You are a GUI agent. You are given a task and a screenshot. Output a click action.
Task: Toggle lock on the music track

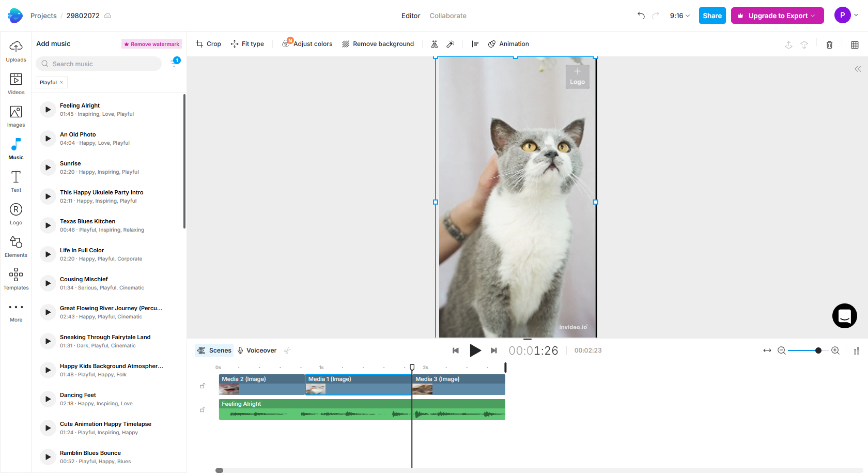pyautogui.click(x=203, y=409)
